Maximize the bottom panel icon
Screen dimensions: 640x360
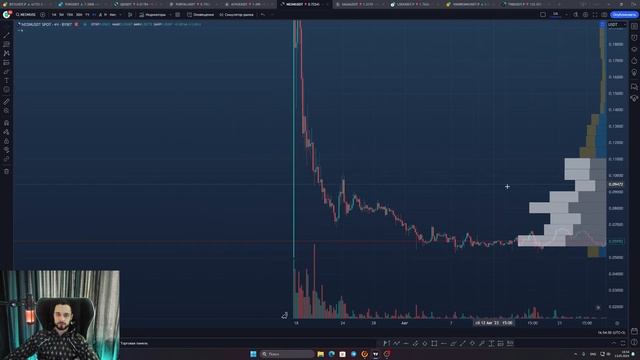[623, 343]
